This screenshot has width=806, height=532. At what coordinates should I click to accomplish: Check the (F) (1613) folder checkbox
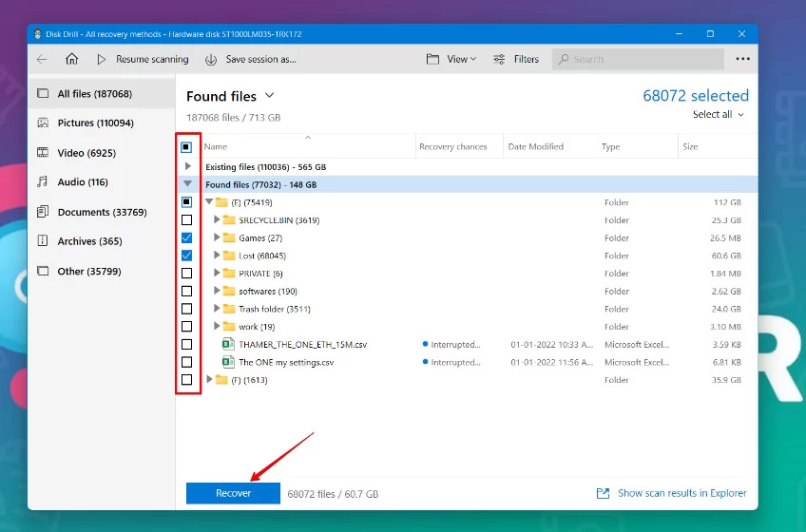186,380
